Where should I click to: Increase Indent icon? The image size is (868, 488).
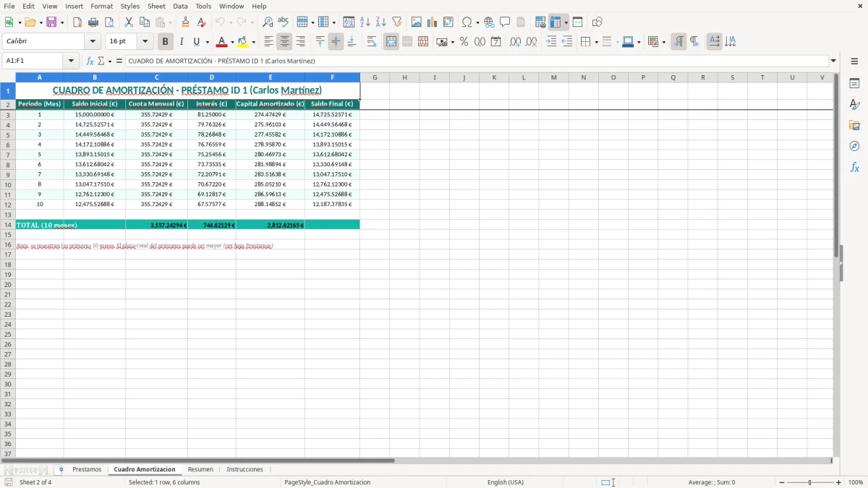(551, 42)
